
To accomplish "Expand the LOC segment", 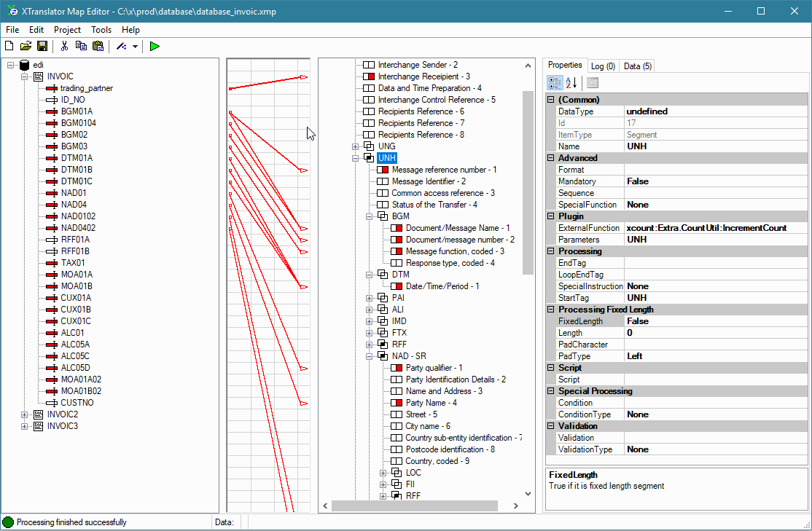I will click(383, 473).
